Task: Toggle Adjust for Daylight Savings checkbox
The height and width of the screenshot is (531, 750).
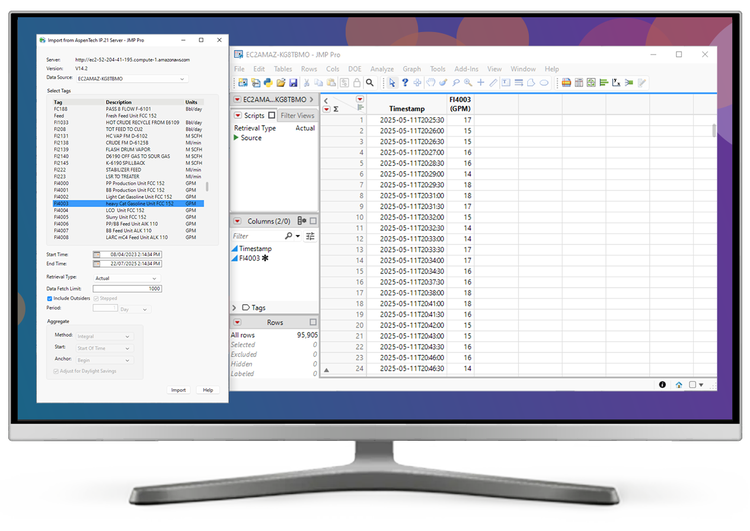Action: pyautogui.click(x=56, y=371)
